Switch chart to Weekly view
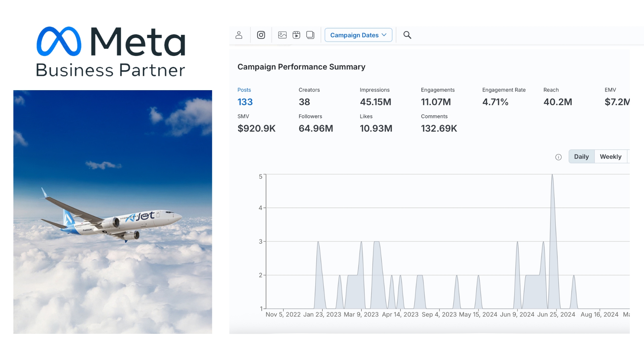Image resolution: width=644 pixels, height=362 pixels. [610, 157]
